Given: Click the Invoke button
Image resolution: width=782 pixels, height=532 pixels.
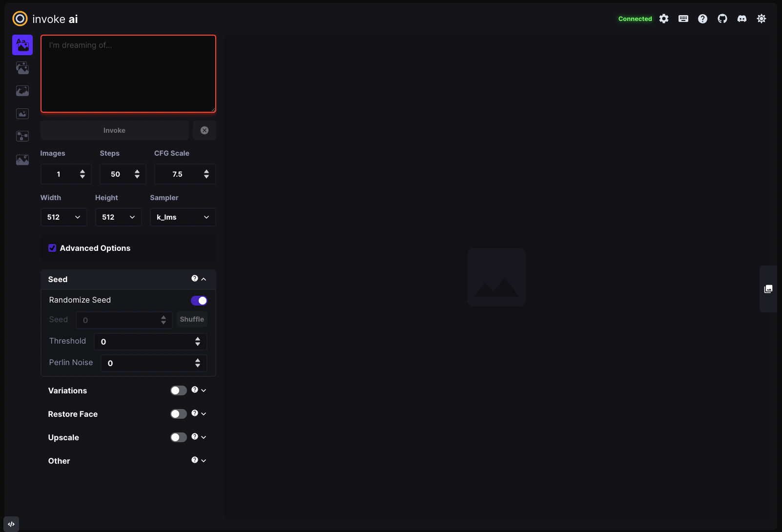Looking at the screenshot, I should (115, 130).
